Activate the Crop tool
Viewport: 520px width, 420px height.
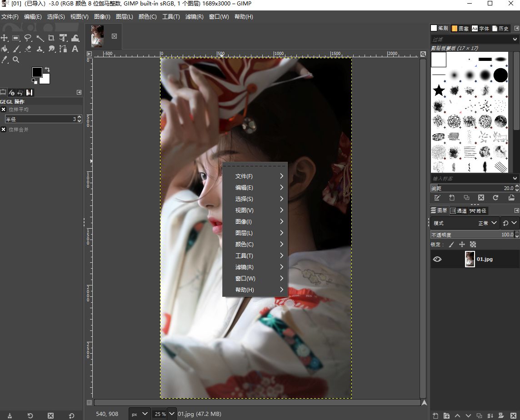[51, 38]
